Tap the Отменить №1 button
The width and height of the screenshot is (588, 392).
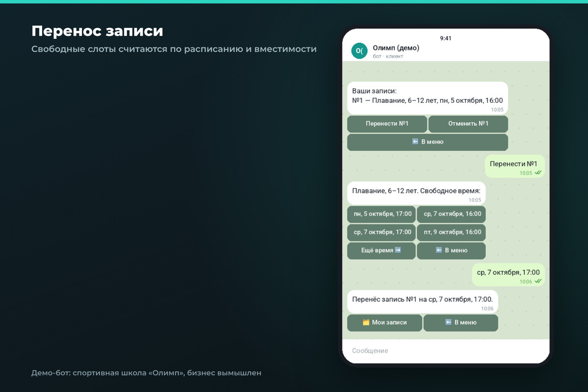468,124
